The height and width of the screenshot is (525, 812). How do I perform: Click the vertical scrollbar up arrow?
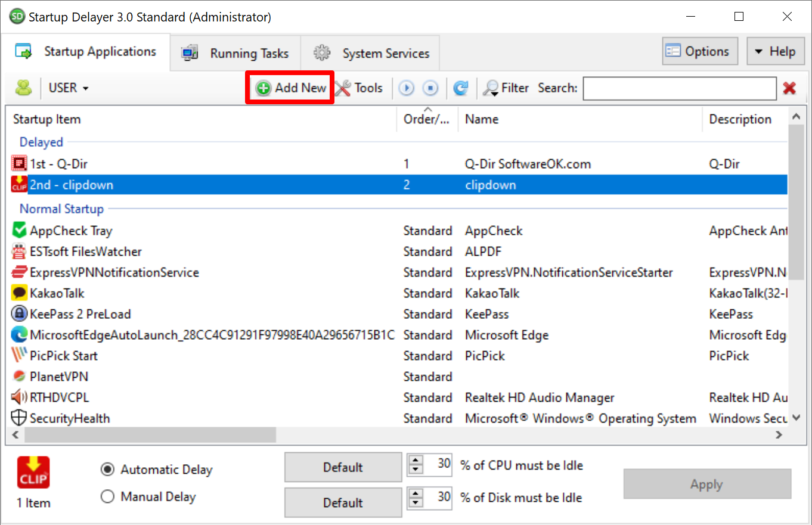pos(796,117)
